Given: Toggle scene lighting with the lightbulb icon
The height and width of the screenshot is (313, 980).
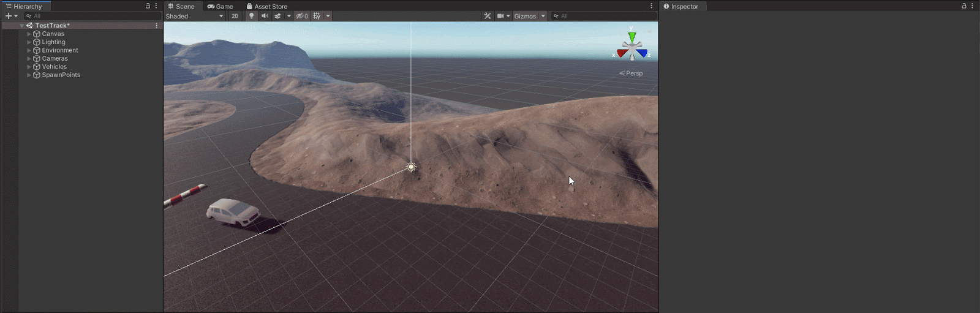Looking at the screenshot, I should 251,16.
